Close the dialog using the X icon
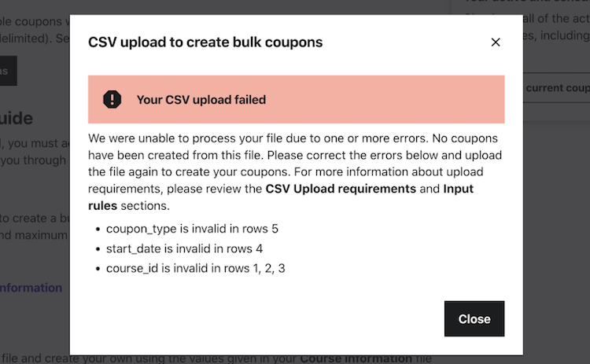Screen dimensions: 590x364 tap(496, 42)
